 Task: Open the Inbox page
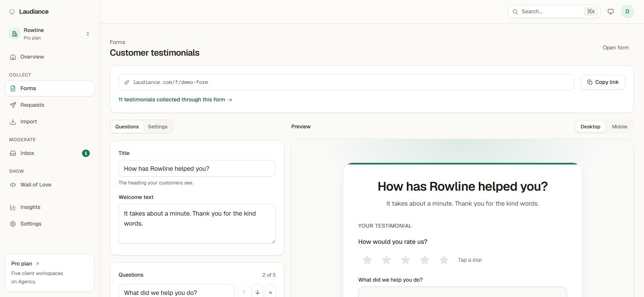coord(50,153)
